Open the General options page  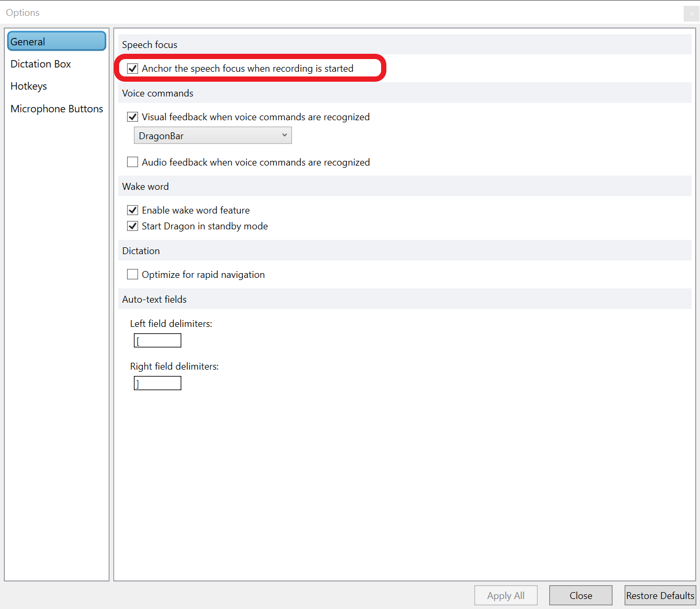[56, 42]
